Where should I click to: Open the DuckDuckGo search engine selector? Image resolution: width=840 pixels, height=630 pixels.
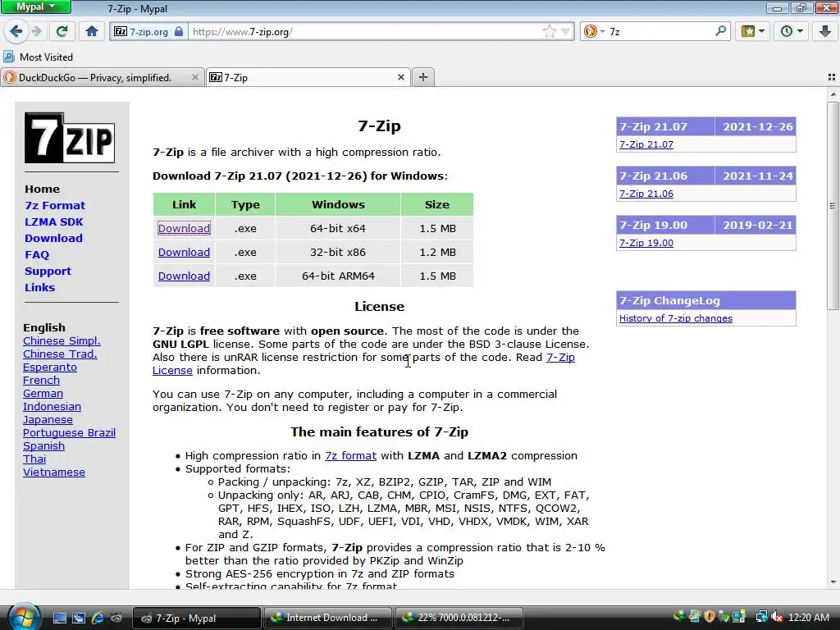(x=594, y=32)
